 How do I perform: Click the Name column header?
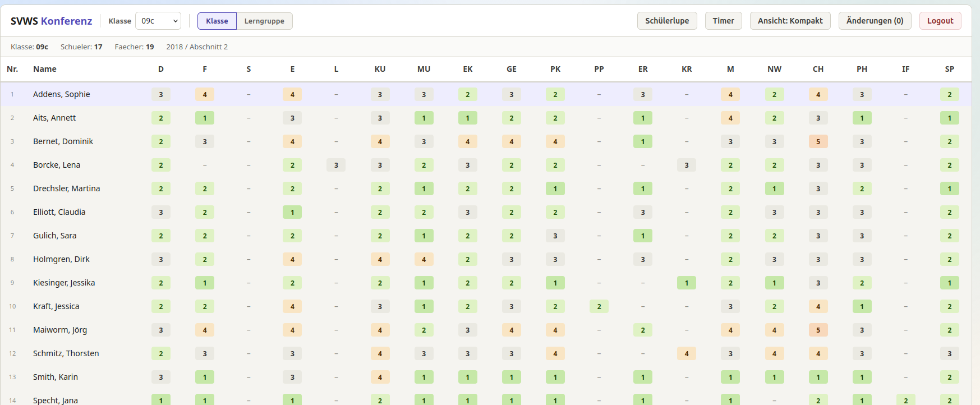[45, 69]
